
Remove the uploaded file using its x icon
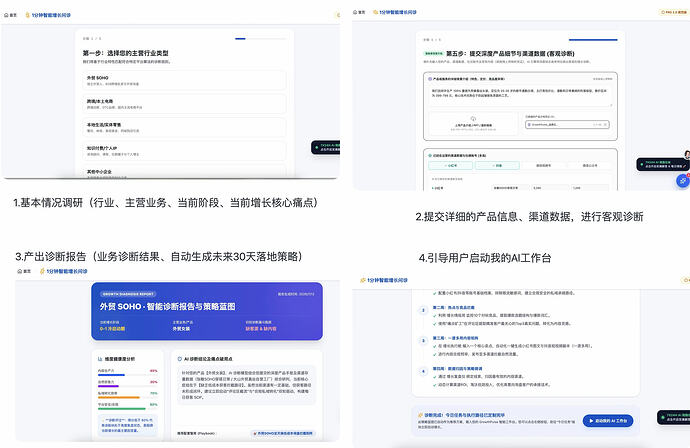[606, 125]
